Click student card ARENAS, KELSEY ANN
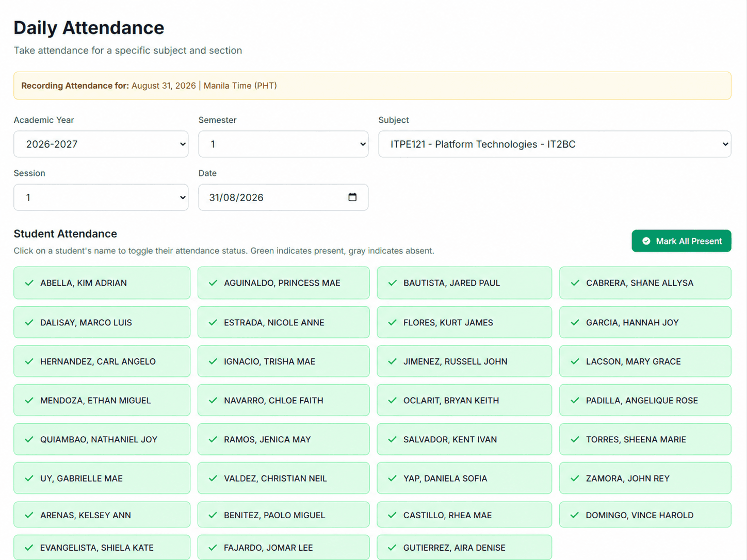Screen dimensions: 747x560 [102, 515]
